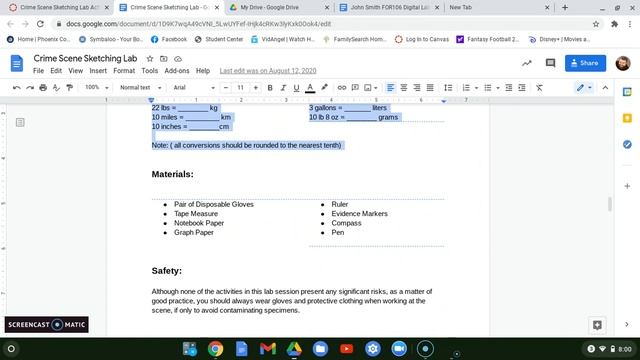
Task: Add a comment using toolbar icon
Action: coord(355,88)
